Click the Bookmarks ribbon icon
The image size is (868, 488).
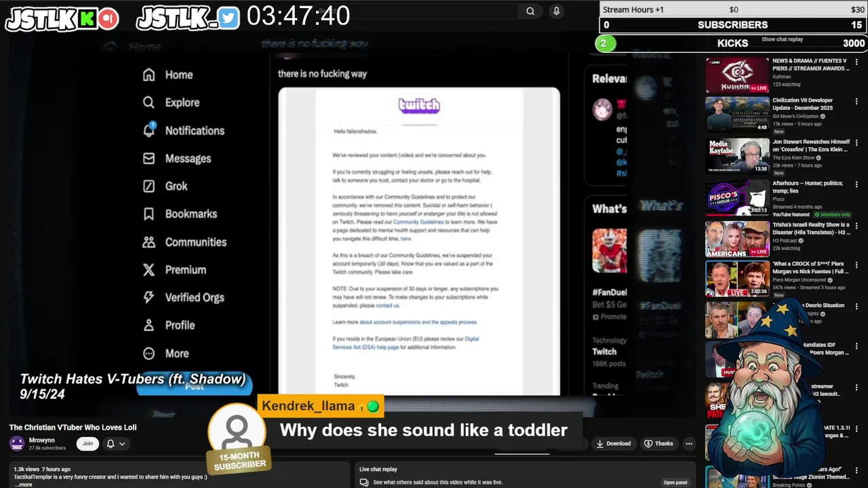coord(149,213)
